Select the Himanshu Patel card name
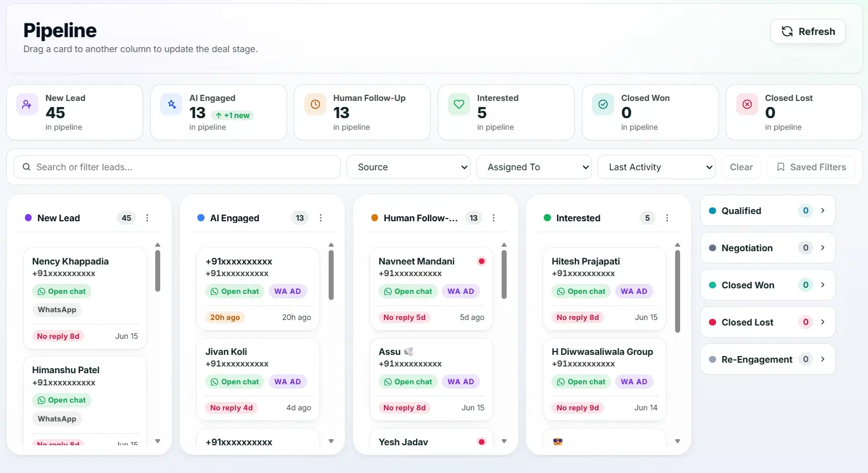This screenshot has height=473, width=868. click(x=66, y=370)
